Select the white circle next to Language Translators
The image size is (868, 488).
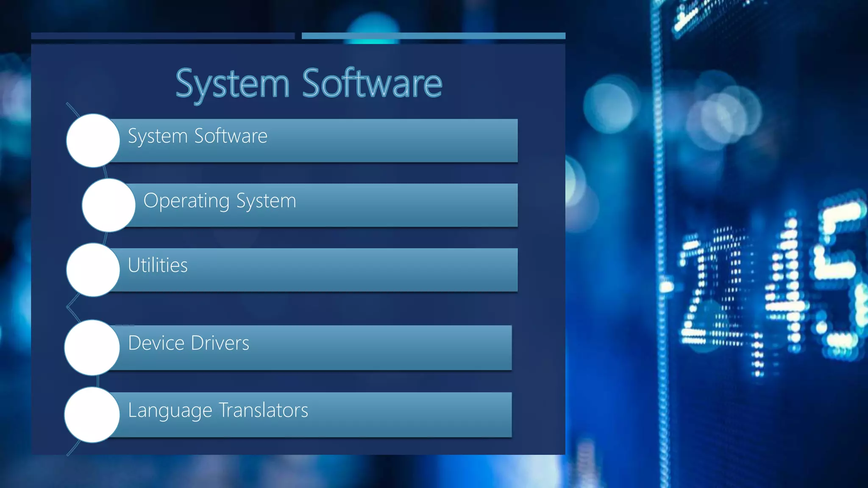pos(92,415)
